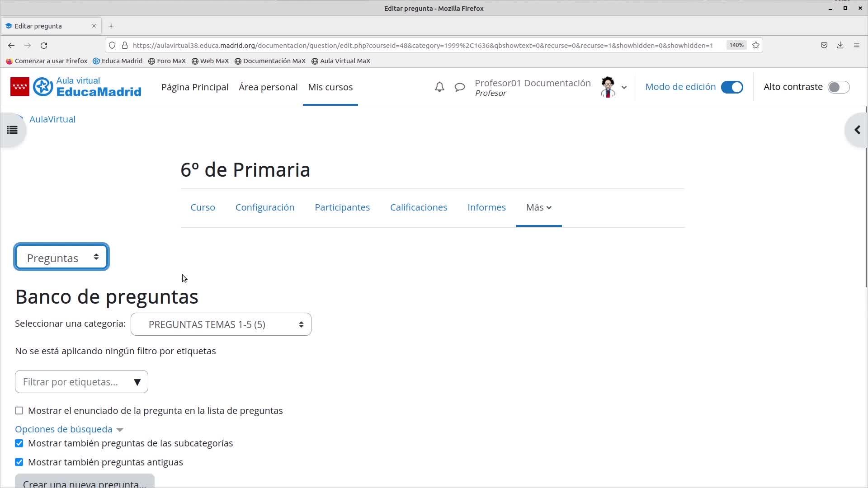868x488 pixels.
Task: Open course index drawer list icon
Action: coord(12,130)
